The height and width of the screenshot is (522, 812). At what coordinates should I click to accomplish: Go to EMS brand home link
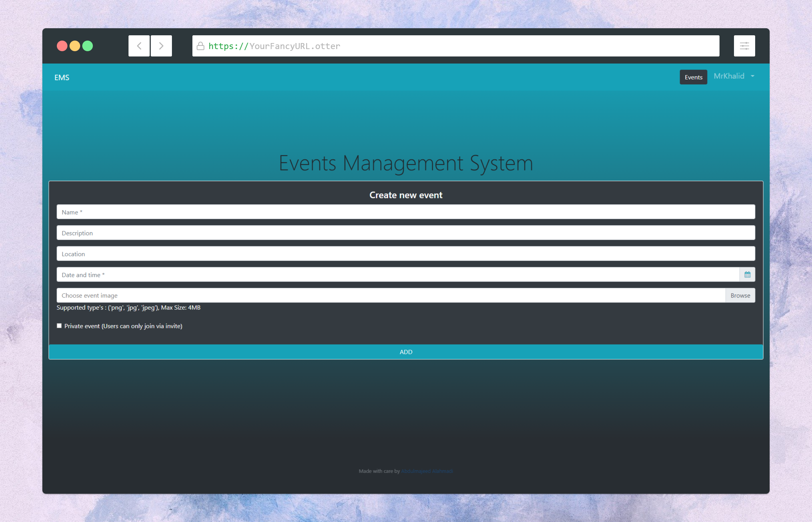[x=62, y=78]
